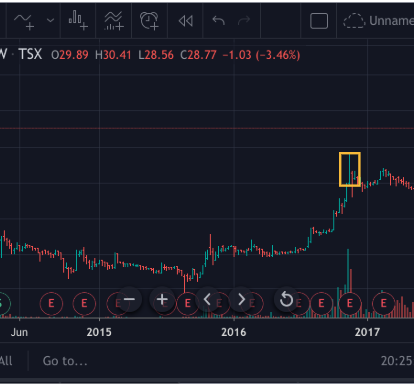Reset the chart view
This screenshot has height=384, width=414.
(286, 299)
